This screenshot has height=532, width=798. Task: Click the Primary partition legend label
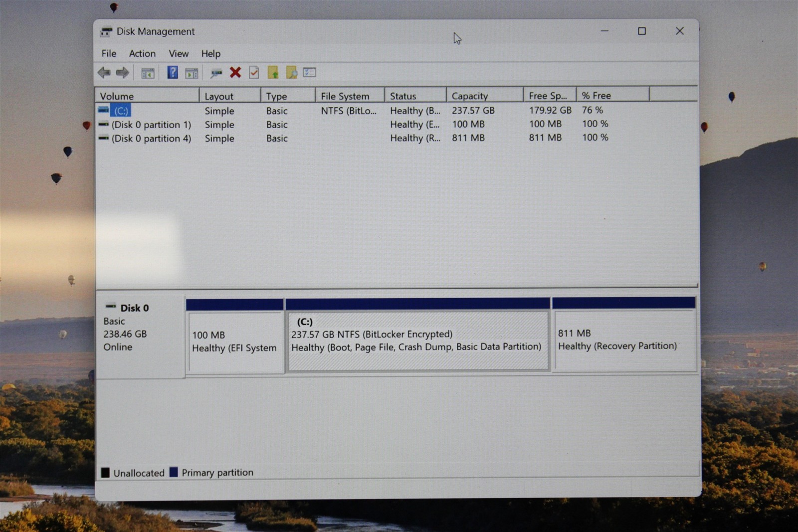pos(217,473)
